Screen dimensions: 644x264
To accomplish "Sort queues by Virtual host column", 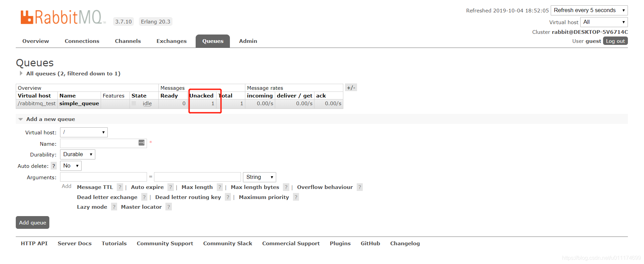I will tap(34, 96).
